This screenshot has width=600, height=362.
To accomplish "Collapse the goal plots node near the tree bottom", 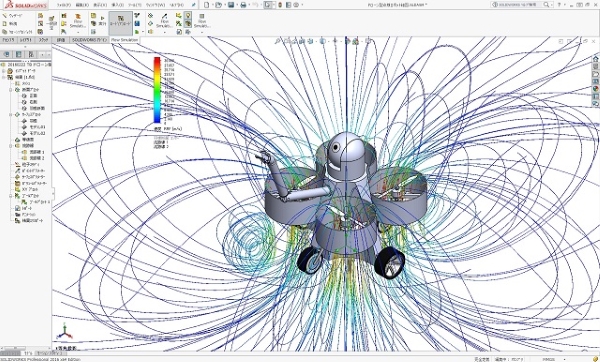I will 11,196.
